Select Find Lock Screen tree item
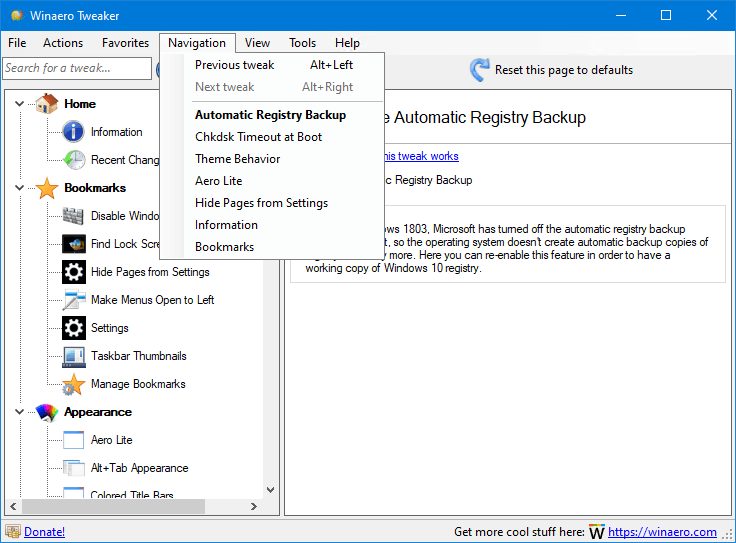The width and height of the screenshot is (736, 543). tap(125, 244)
